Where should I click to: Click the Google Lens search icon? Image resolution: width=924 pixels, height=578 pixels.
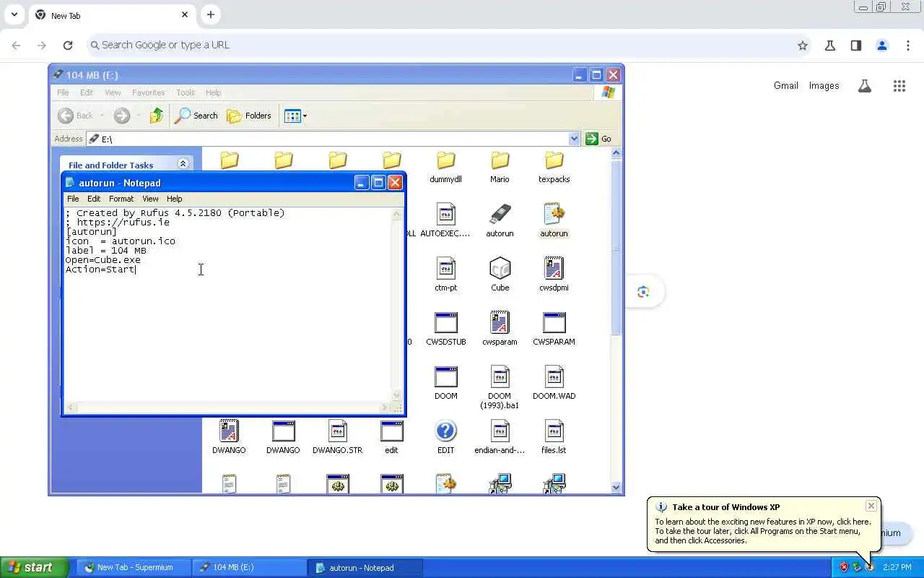click(x=643, y=292)
